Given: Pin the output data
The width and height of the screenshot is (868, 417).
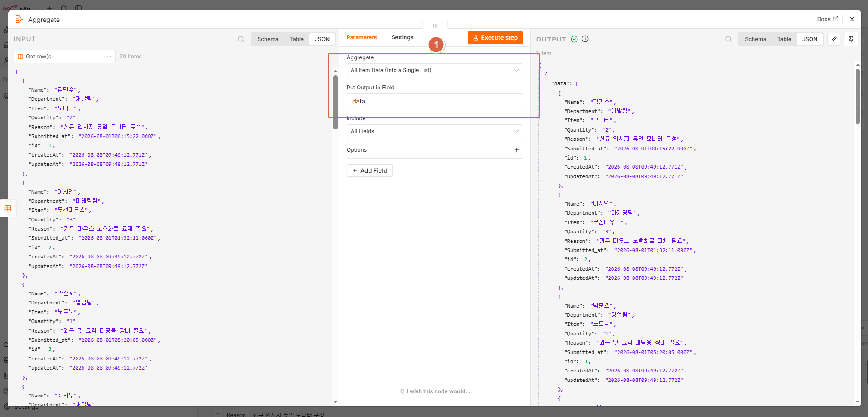Looking at the screenshot, I should click(851, 39).
